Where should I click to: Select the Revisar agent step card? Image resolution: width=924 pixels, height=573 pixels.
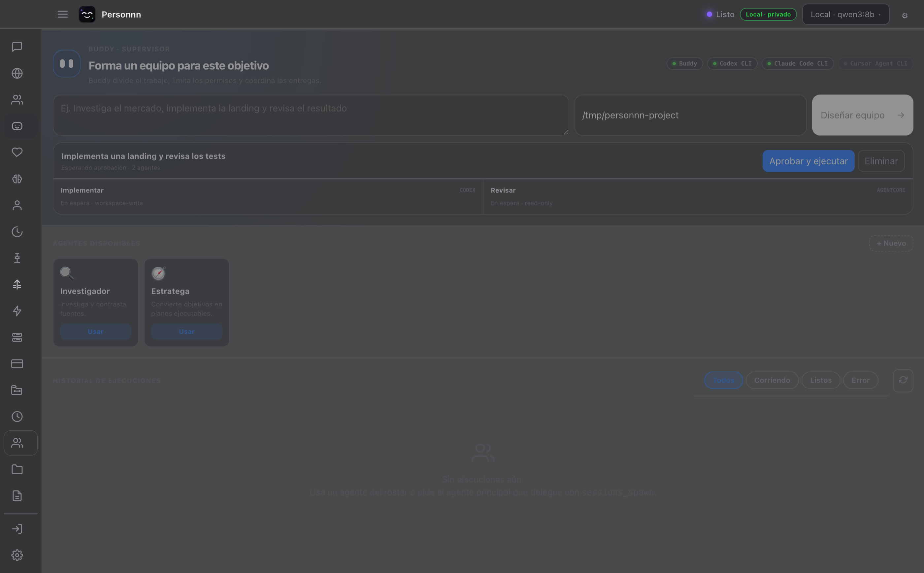[x=698, y=196]
